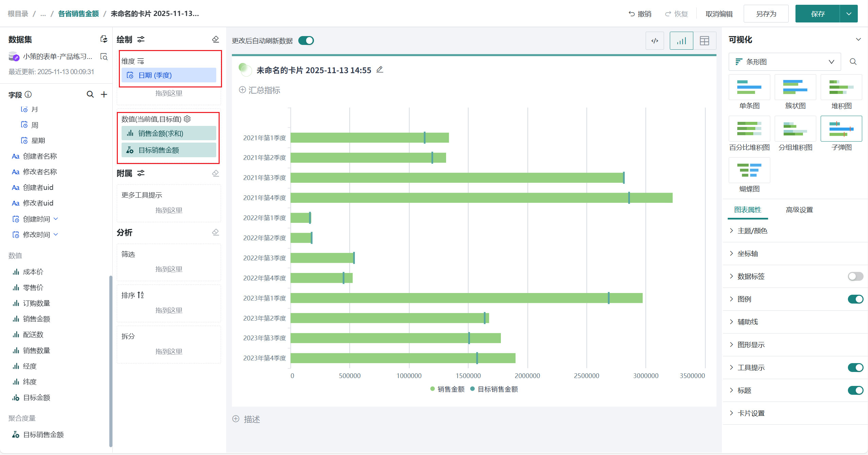Click the dataset refresh/switch icon
This screenshot has height=455, width=868.
pyautogui.click(x=104, y=39)
